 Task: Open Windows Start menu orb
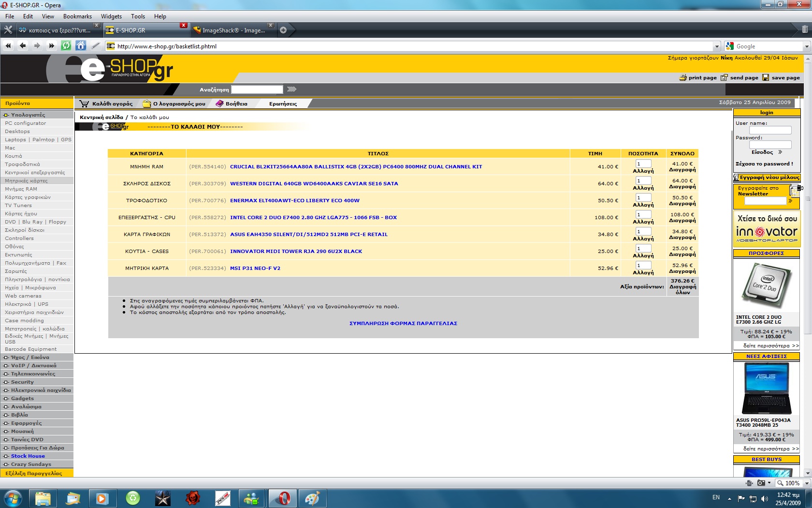[13, 498]
